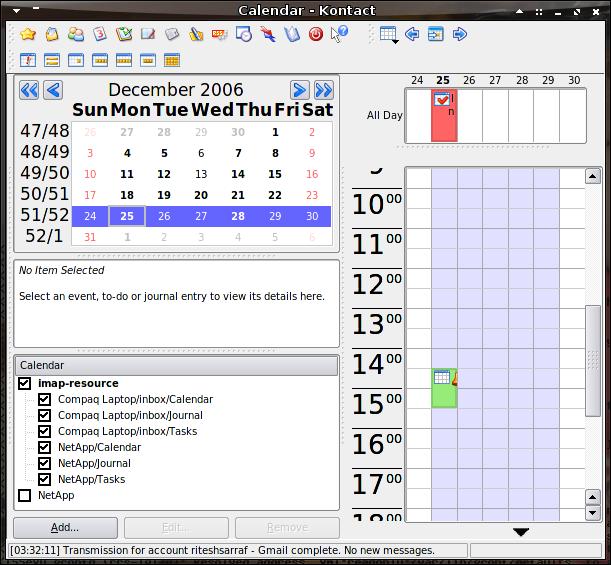Viewport: 611px width, 565px height.
Task: Open the Mail component icon
Action: click(52, 34)
